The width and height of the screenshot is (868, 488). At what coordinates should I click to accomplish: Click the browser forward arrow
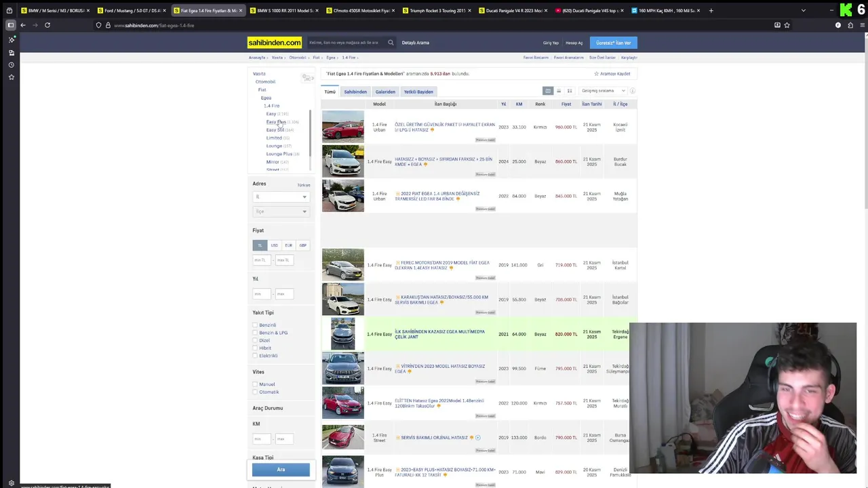(x=34, y=25)
